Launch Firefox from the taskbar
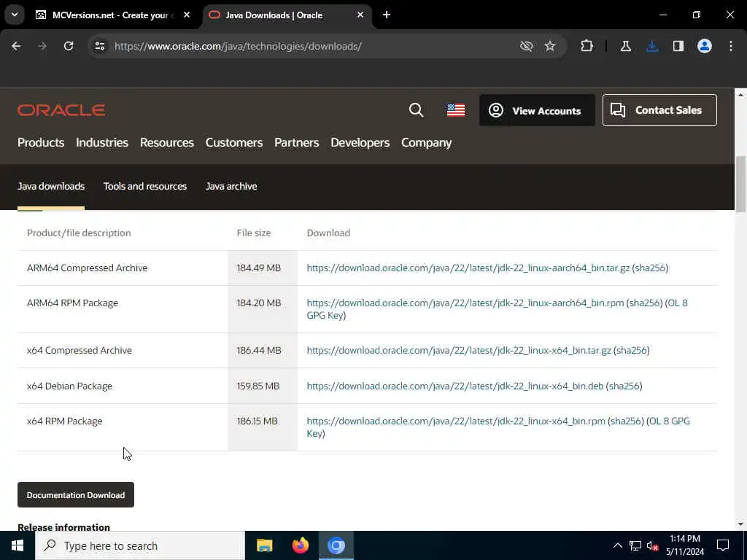This screenshot has width=747, height=560. (x=300, y=545)
